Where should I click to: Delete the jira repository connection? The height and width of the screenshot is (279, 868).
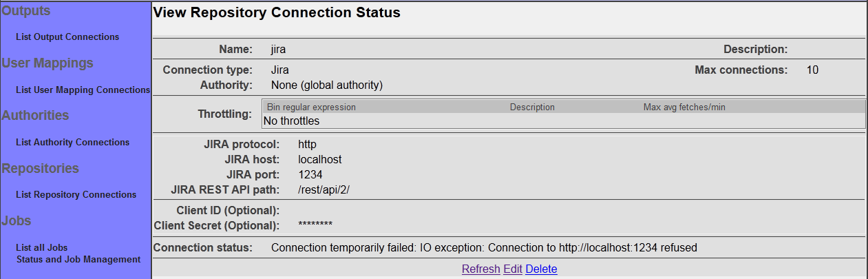[x=541, y=269]
